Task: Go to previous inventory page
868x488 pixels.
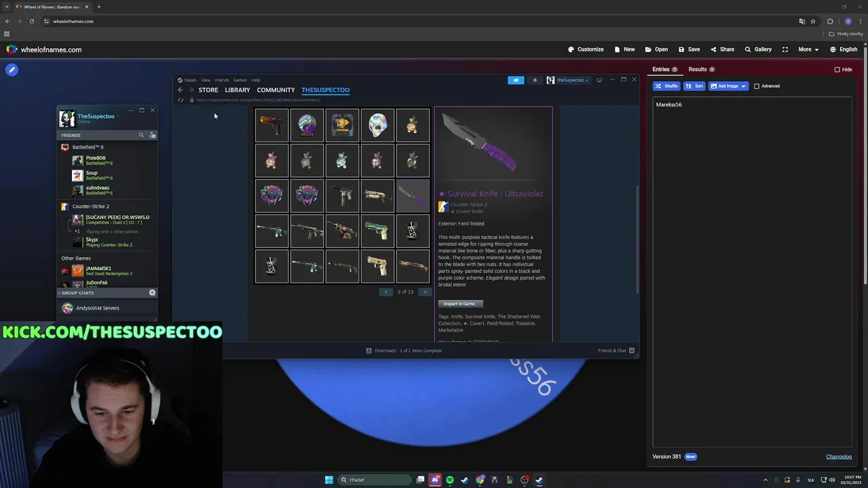Action: pos(386,292)
